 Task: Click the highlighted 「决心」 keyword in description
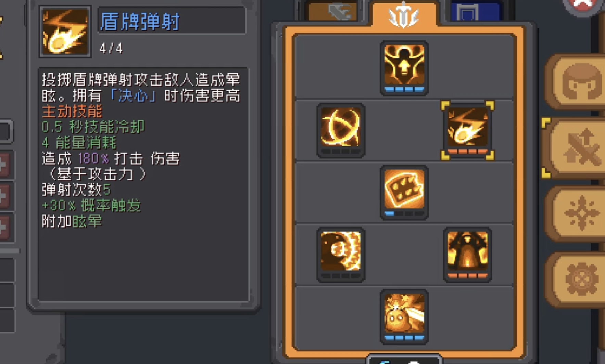click(x=133, y=96)
